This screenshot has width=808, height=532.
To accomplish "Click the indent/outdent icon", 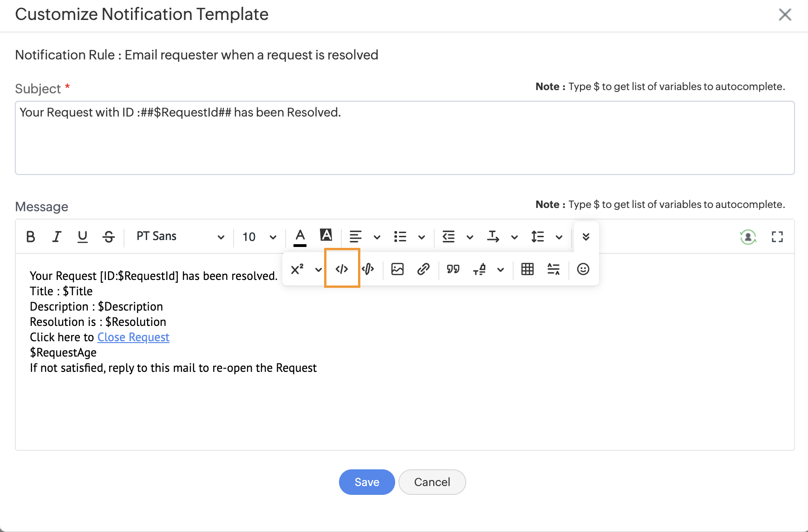I will [x=449, y=237].
